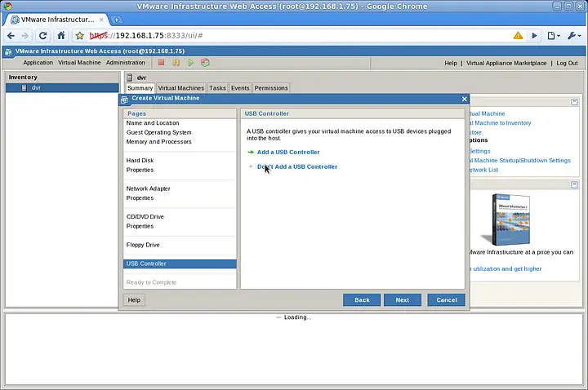Viewport: 588px width, 390px height.
Task: Open the Chrome wrench settings menu
Action: coord(574,36)
